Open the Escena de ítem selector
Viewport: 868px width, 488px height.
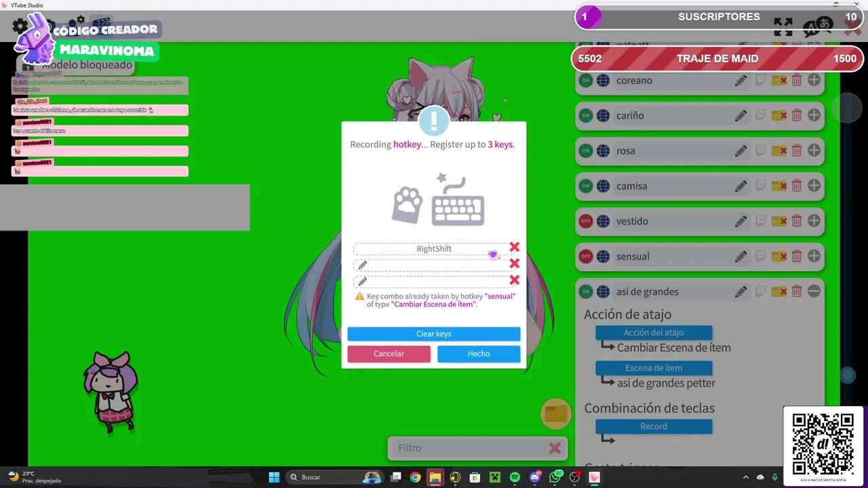click(x=654, y=368)
